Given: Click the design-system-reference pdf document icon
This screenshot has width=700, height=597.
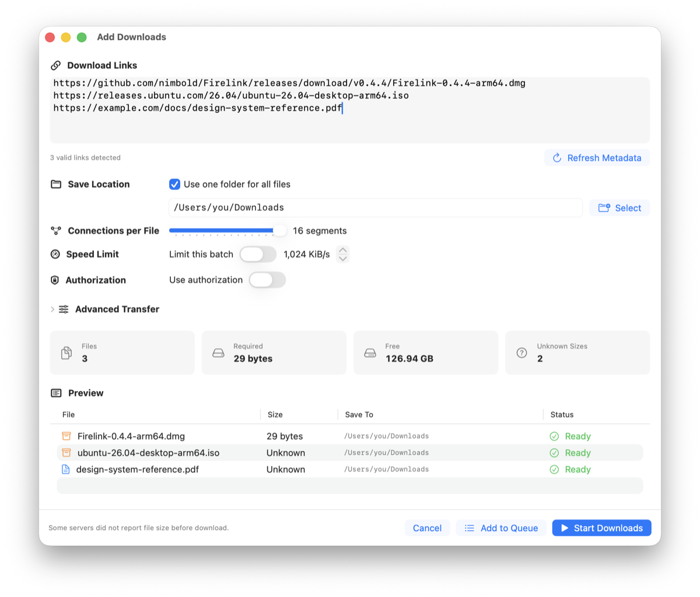Looking at the screenshot, I should point(66,469).
